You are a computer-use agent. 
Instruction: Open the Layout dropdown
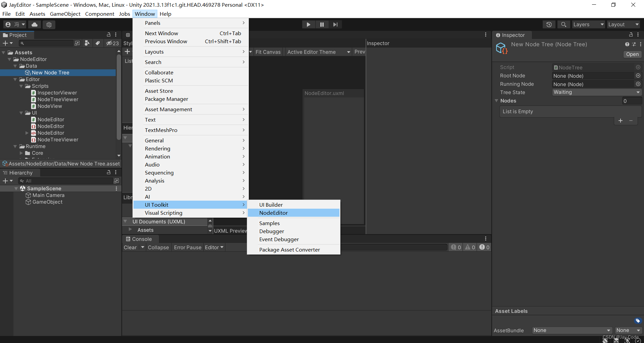[x=623, y=24]
